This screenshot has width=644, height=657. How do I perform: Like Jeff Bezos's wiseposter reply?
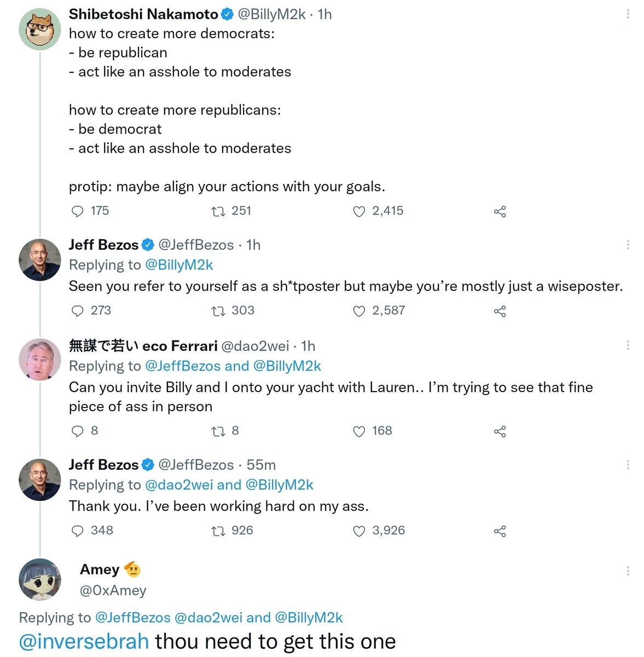pyautogui.click(x=359, y=311)
